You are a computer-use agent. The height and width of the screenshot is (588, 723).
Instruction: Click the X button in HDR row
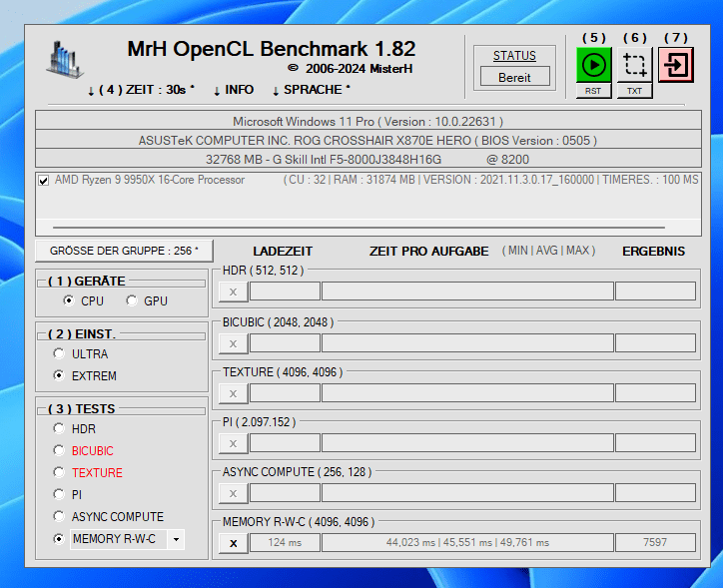pos(234,292)
